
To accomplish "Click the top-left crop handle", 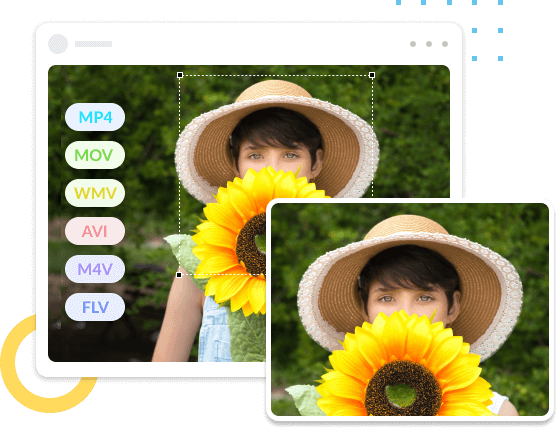I will tap(180, 75).
